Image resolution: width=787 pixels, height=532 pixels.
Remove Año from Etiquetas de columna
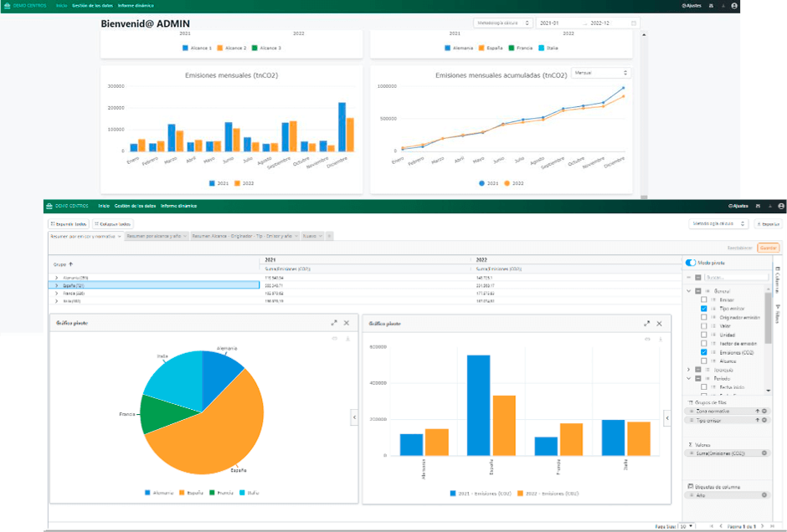pos(764,495)
